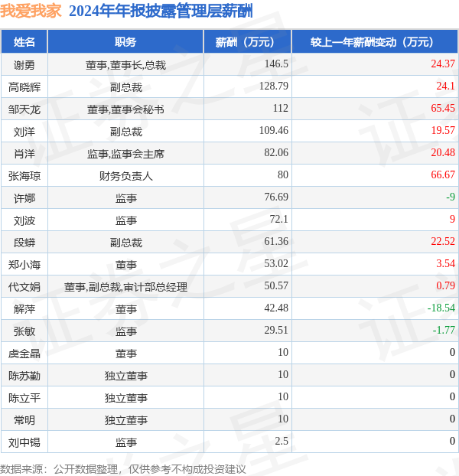Image resolution: width=459 pixels, height=476 pixels.
Task: Click salary value 53.02
Action: (276, 263)
